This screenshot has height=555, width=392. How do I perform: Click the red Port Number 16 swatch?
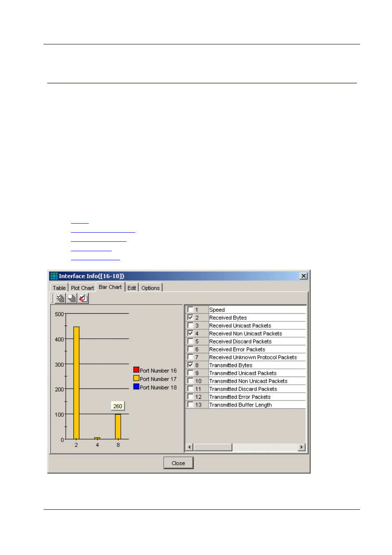[x=136, y=370]
